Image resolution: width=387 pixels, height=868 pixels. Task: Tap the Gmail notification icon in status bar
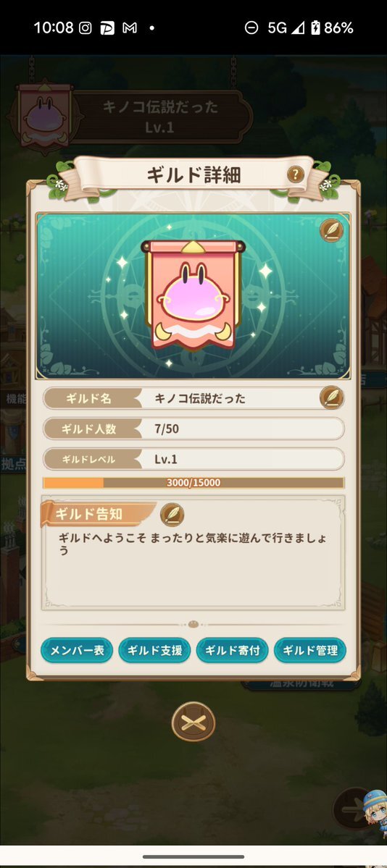coord(130,28)
